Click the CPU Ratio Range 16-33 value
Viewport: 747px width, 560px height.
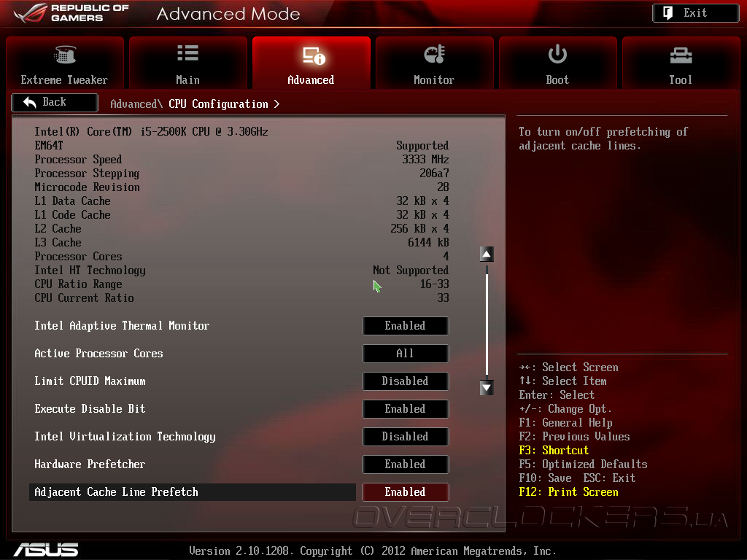tap(435, 284)
